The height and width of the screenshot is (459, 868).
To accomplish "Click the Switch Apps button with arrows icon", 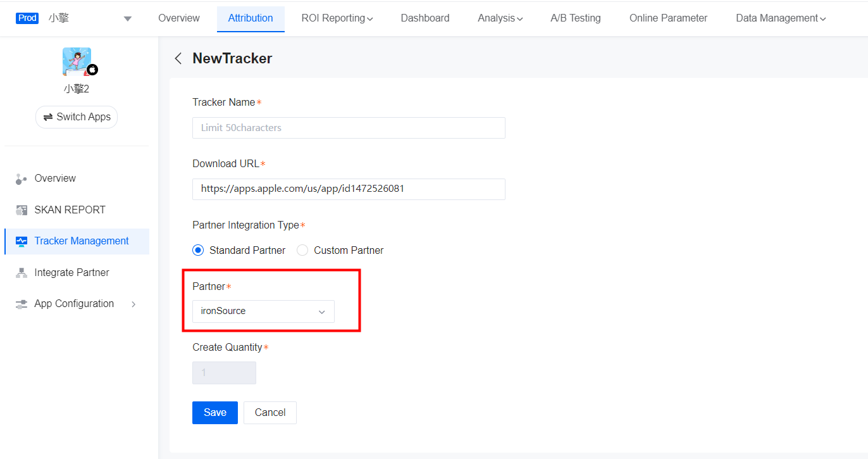I will 76,116.
